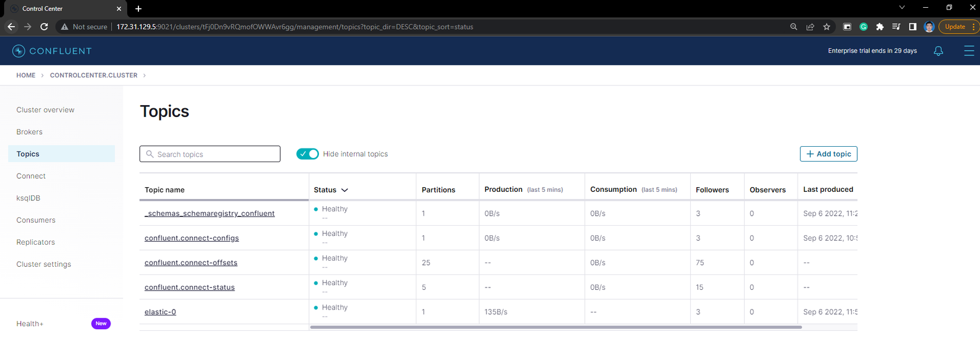Screen dimensions: 980x338
Task: Select ksqlDB from side navigation
Action: pos(29,198)
